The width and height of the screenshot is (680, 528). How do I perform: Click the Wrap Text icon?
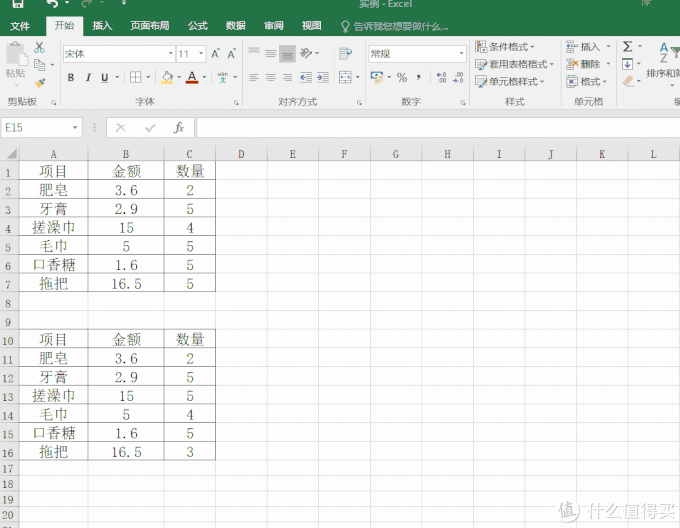tap(345, 53)
